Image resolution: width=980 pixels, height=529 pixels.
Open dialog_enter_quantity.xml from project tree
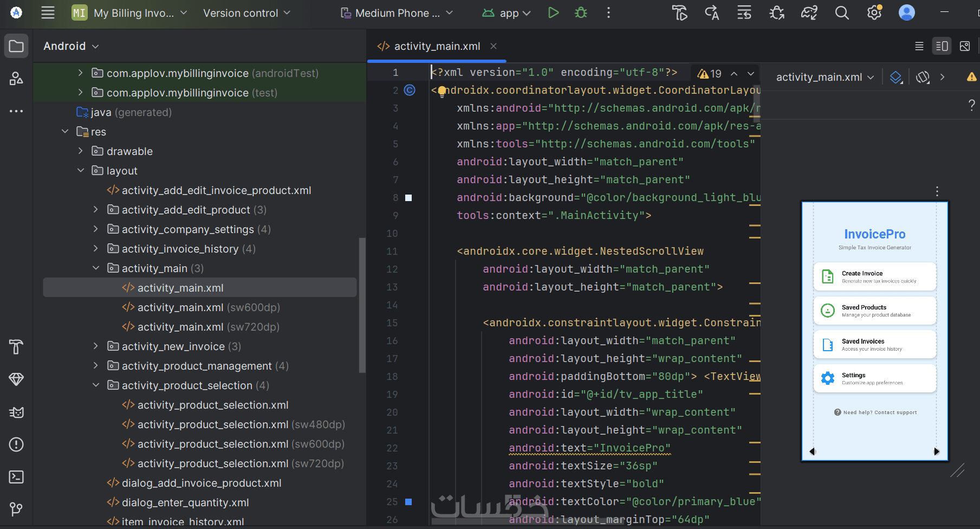pos(185,502)
